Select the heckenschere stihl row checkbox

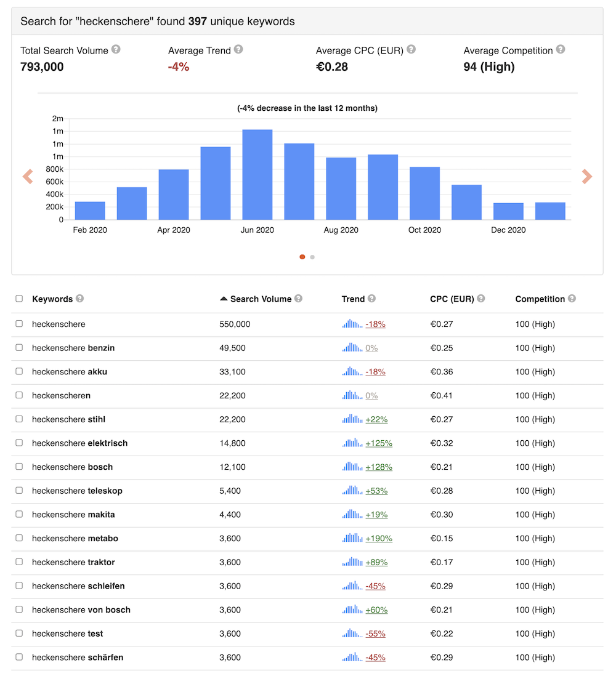click(x=19, y=419)
